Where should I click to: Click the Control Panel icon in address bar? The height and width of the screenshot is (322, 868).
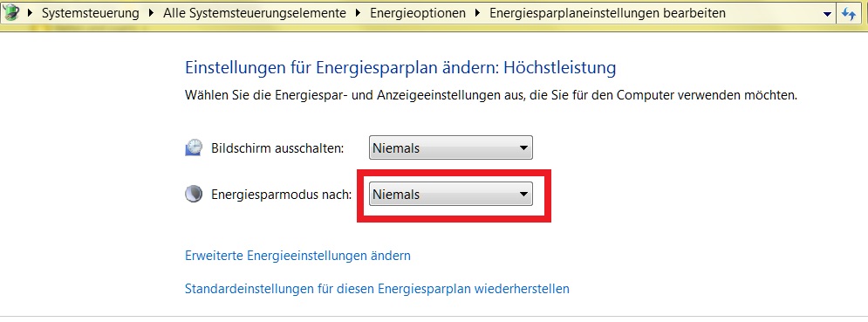pos(10,12)
